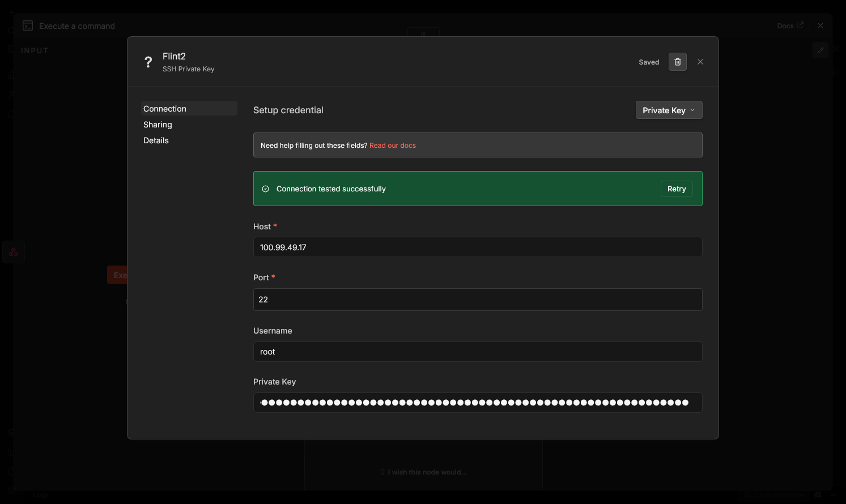Close the Execute a command panel
Image resolution: width=846 pixels, height=504 pixels.
click(x=820, y=25)
